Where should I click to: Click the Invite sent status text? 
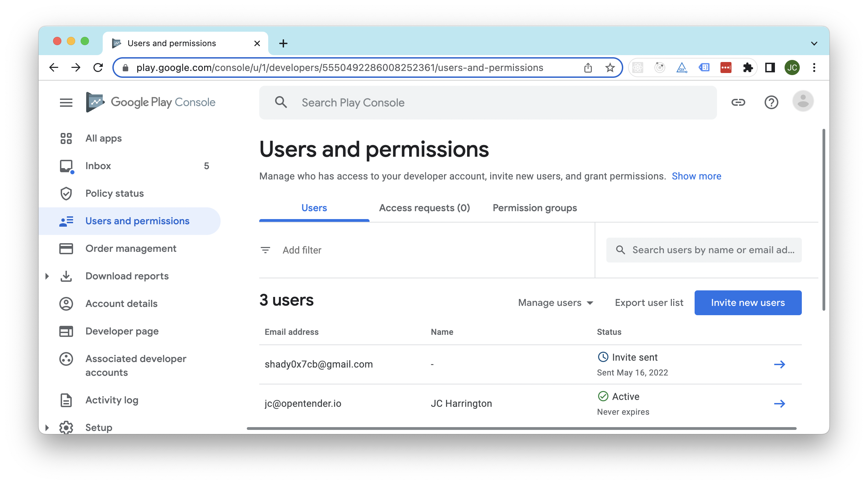[635, 358]
